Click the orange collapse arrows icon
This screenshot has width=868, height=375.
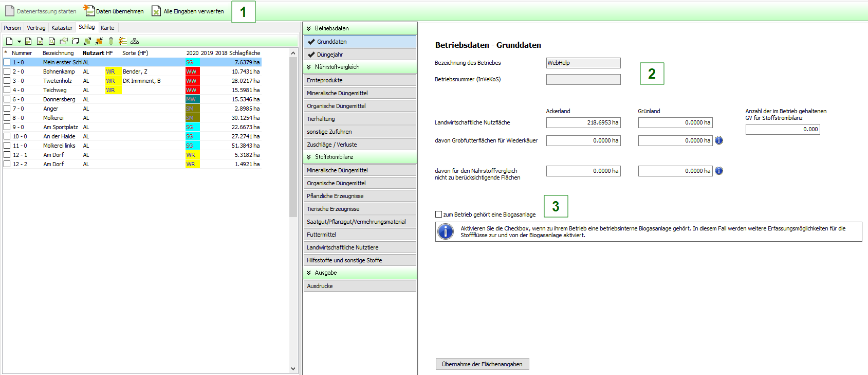pos(99,41)
